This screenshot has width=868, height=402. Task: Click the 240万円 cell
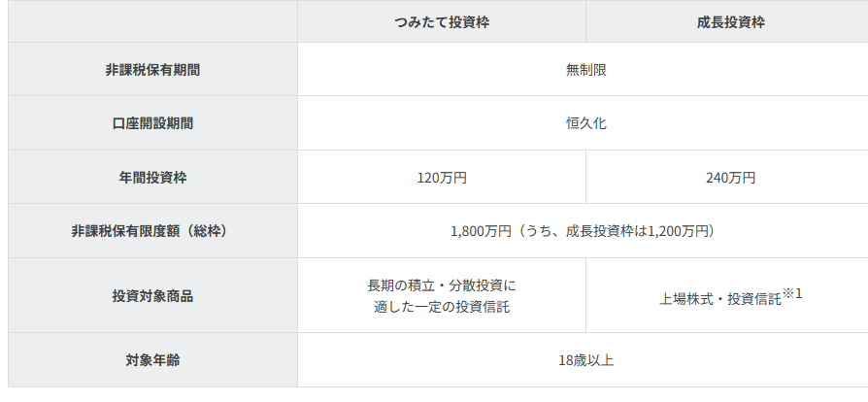[x=730, y=178]
